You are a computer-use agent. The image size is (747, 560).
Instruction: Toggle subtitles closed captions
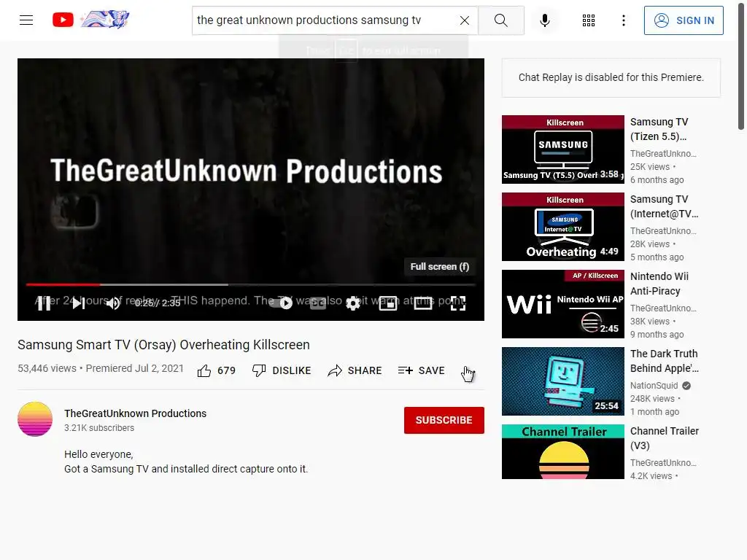[318, 303]
